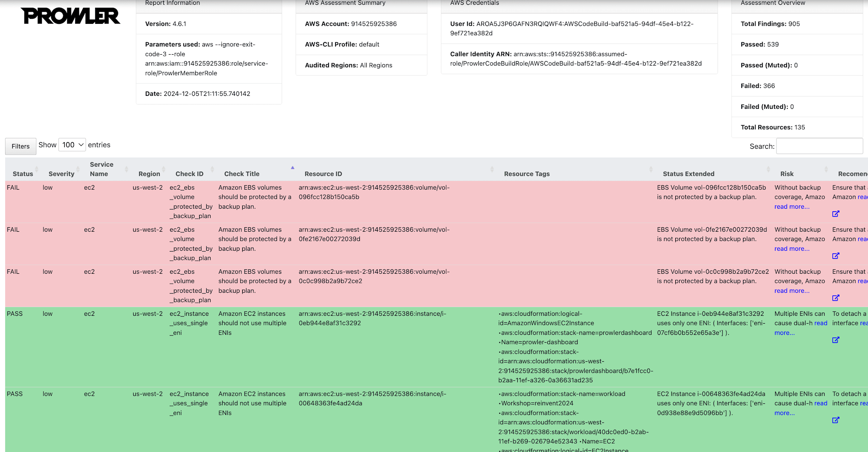
Task: Follow 'read more...' risk link for vol-0c0c998b2a9b72ce2
Action: click(792, 291)
